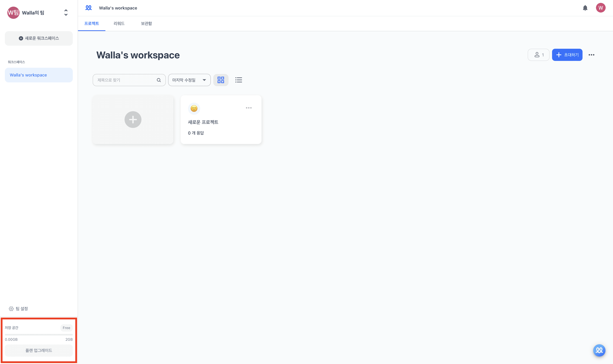Switch to the 리워드 tab

click(119, 23)
